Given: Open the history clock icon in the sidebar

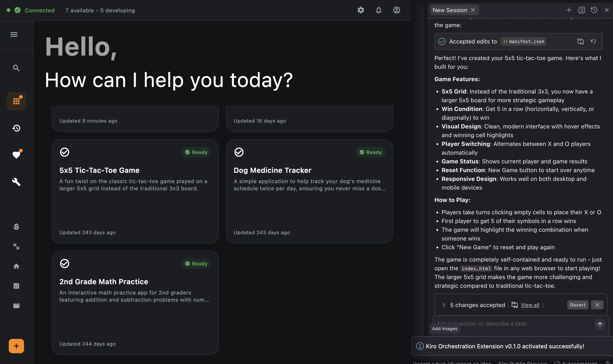Looking at the screenshot, I should (16, 128).
